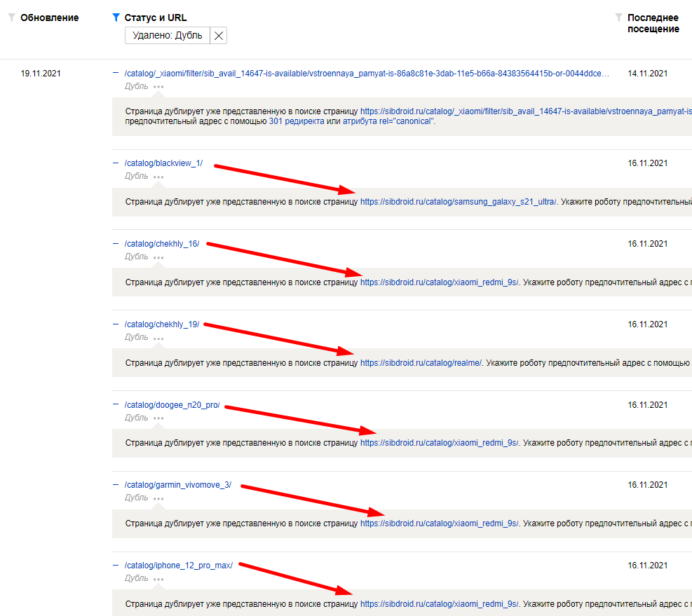Select the 16.11.2021 date in chekhly_19 row
This screenshot has height=616, width=692.
coord(648,324)
